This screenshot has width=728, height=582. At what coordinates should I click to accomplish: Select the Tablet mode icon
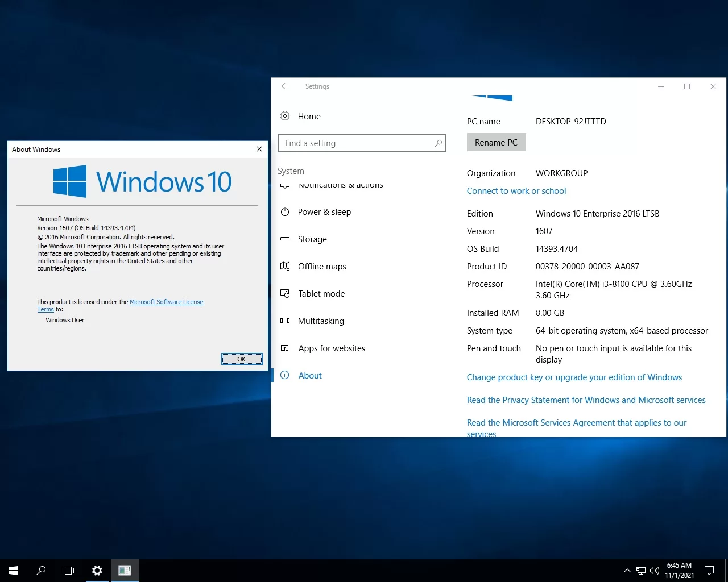(285, 294)
